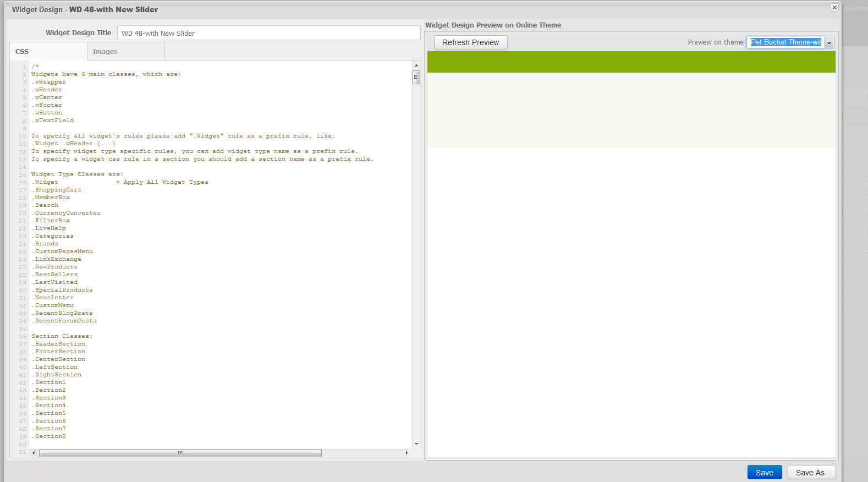Click the vertical scrollbar thumb in editor
This screenshot has height=482, width=868.
416,77
